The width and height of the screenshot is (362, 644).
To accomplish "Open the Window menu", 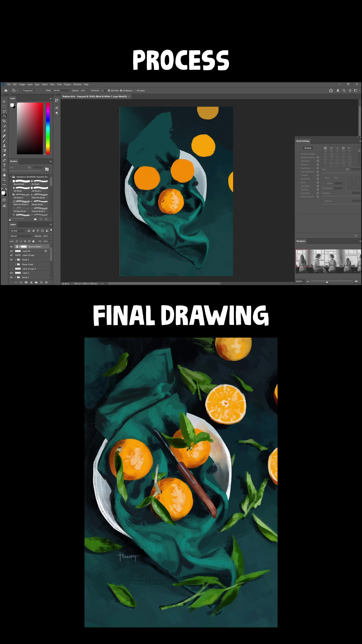I will coord(77,85).
